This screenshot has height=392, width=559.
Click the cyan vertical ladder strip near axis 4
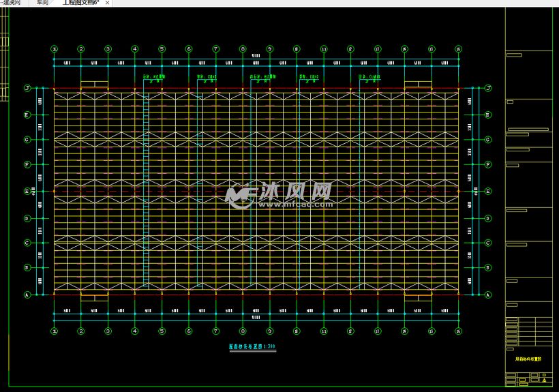point(146,191)
